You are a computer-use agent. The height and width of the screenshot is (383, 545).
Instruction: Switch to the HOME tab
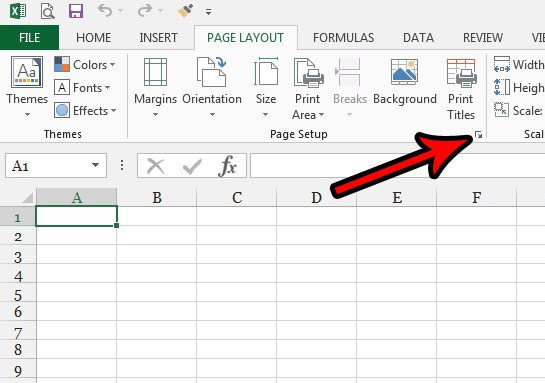[93, 38]
